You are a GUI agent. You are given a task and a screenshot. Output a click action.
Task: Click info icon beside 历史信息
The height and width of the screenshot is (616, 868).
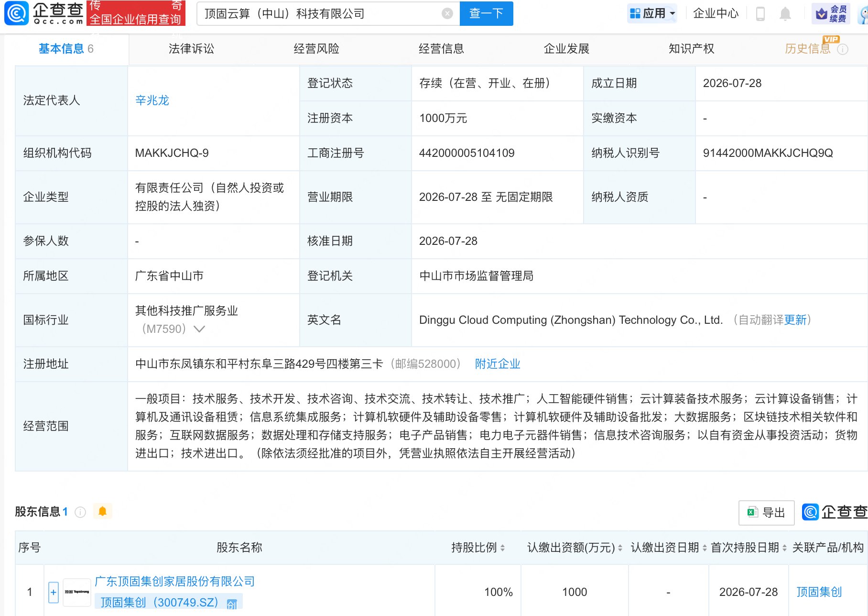[843, 49]
